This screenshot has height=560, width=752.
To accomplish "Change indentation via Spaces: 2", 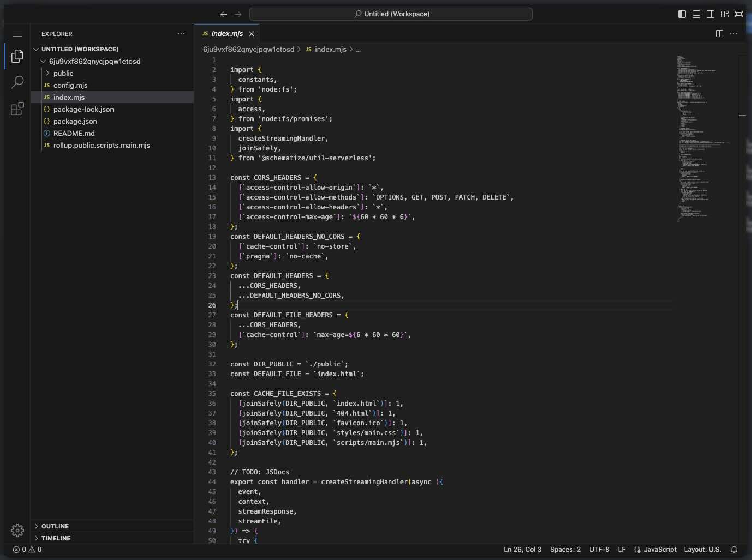I will tap(565, 550).
